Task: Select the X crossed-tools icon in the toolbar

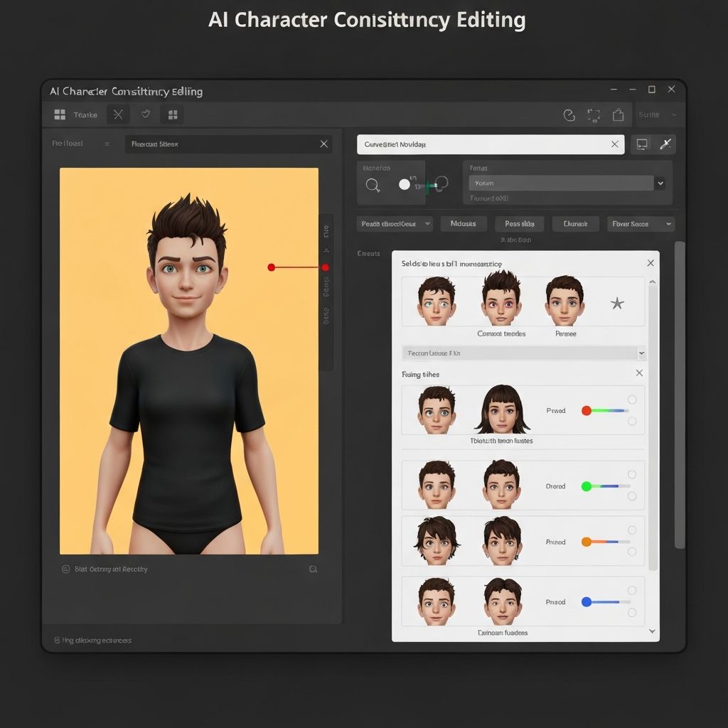Action: pos(117,114)
